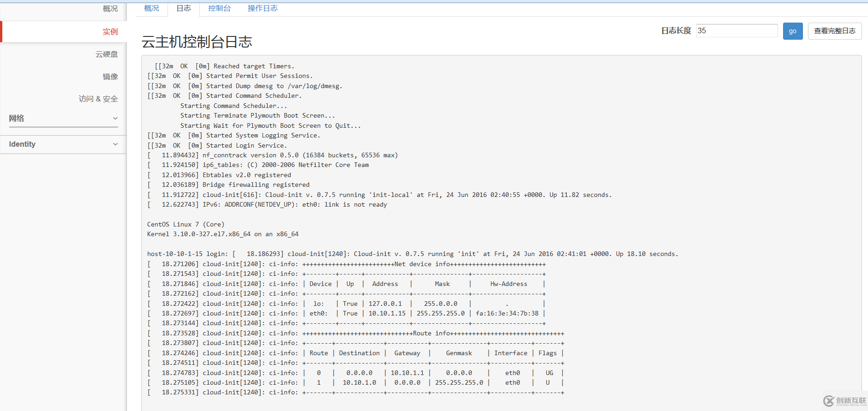Viewport: 868px width, 411px height.
Task: Click the nf_conntrack version 0.5.0 line
Action: click(x=272, y=155)
